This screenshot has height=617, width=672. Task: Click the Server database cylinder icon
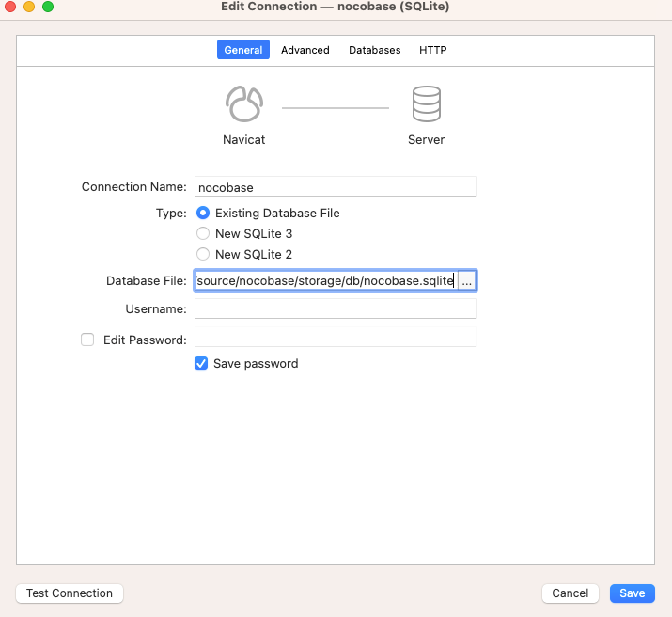[426, 104]
